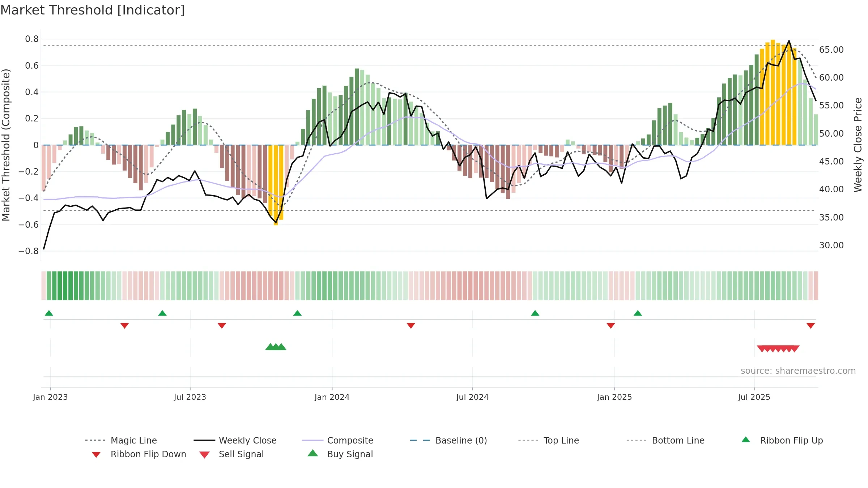Click the Jan 2024 x-axis label

coord(332,397)
